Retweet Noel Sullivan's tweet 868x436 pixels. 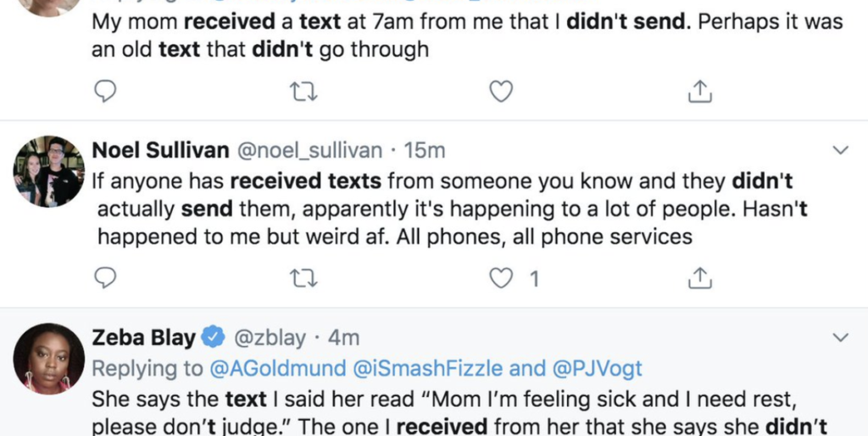303,277
